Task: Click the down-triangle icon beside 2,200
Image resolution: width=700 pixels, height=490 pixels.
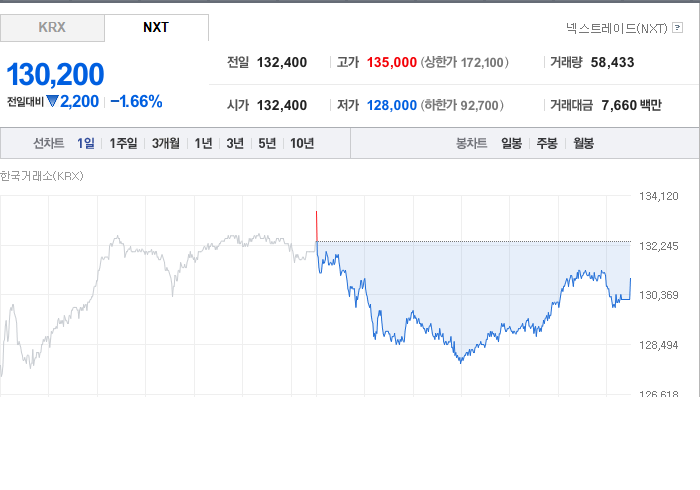Action: click(52, 102)
